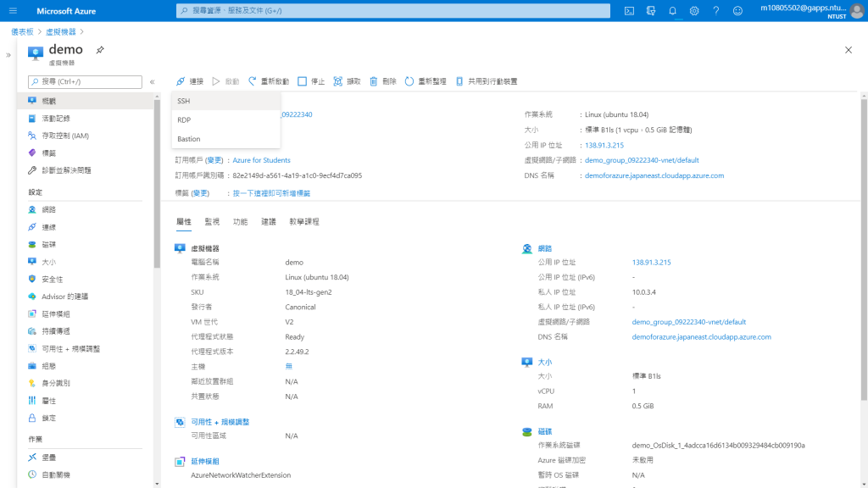
Task: Open the help question mark
Action: pyautogui.click(x=715, y=10)
